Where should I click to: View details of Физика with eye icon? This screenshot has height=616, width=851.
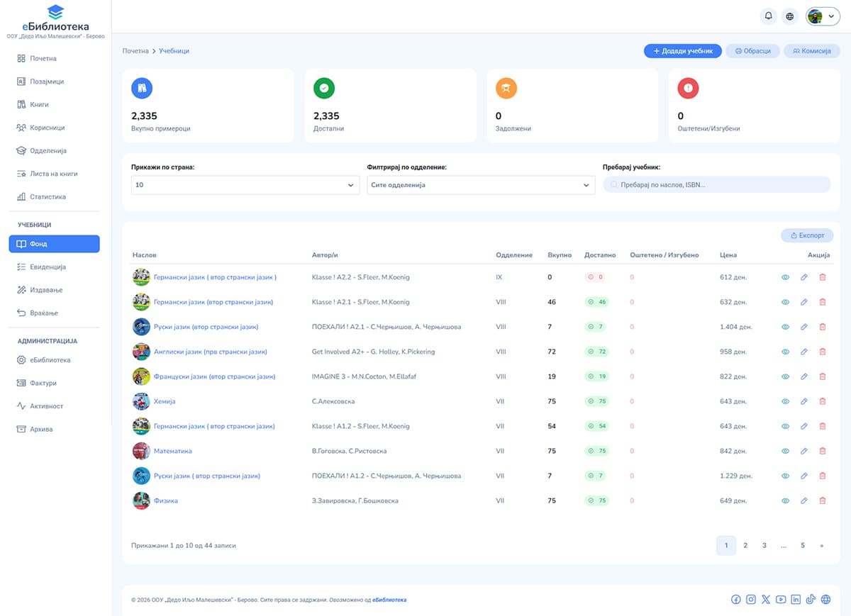785,500
